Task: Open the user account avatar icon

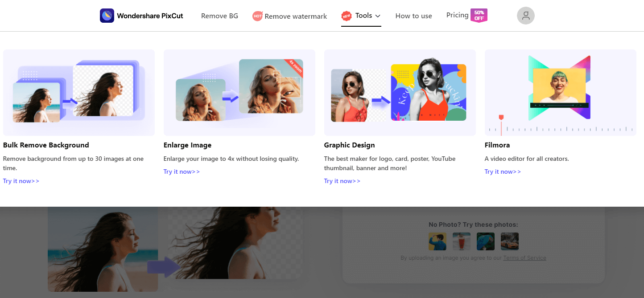Action: point(525,16)
